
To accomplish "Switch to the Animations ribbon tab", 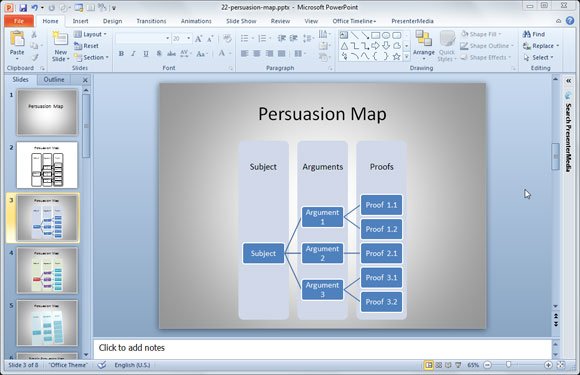I will coord(196,21).
